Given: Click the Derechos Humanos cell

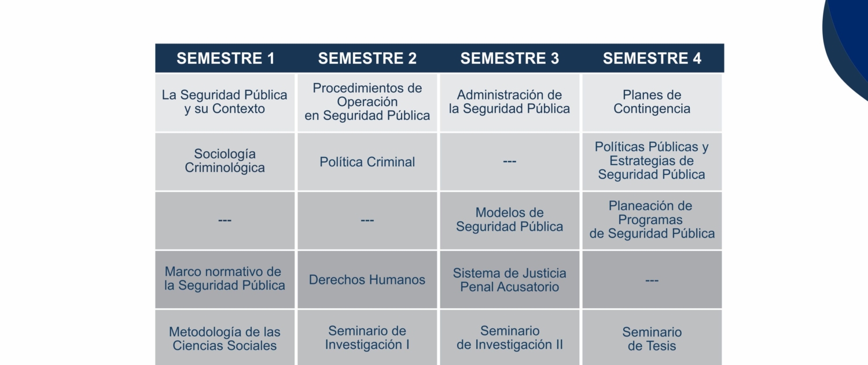Looking at the screenshot, I should pyautogui.click(x=367, y=280).
